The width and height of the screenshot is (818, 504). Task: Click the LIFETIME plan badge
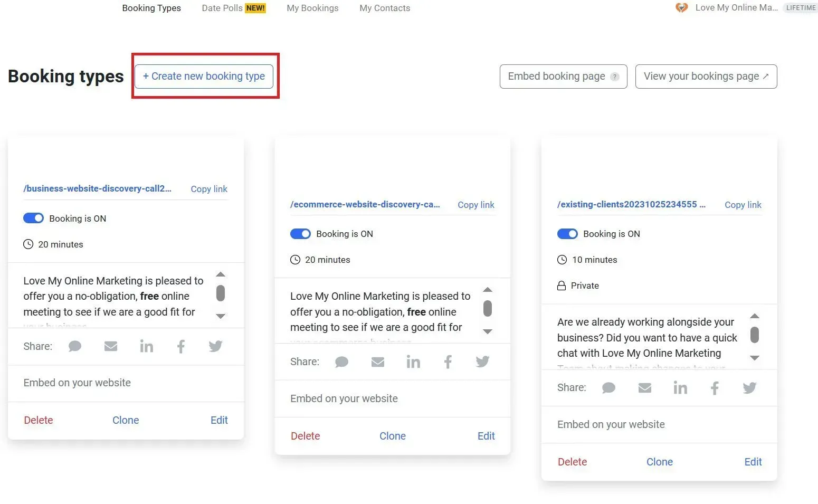click(x=801, y=8)
